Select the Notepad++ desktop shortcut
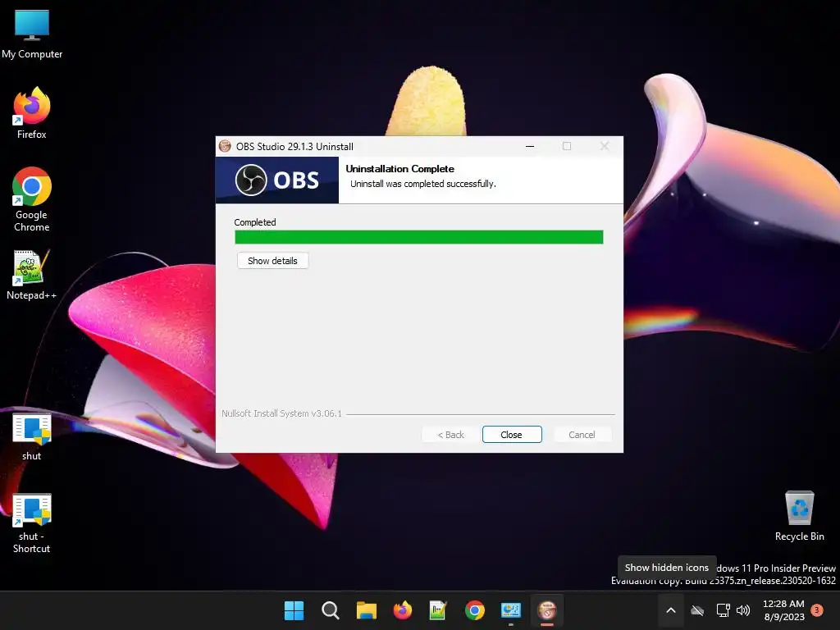 [32, 275]
